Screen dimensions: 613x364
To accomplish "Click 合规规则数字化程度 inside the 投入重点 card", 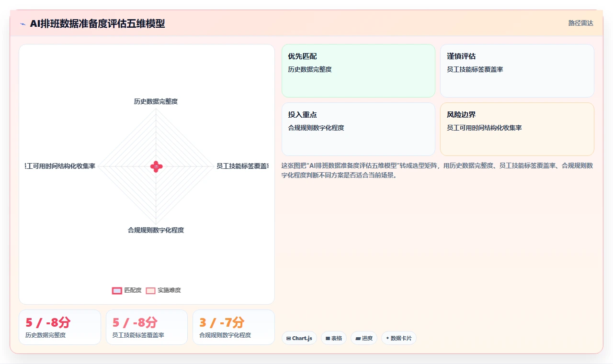I will pyautogui.click(x=316, y=128).
